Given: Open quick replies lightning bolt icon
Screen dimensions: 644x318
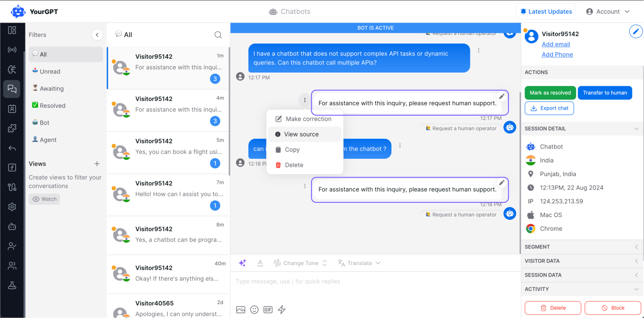Looking at the screenshot, I should click(x=281, y=309).
